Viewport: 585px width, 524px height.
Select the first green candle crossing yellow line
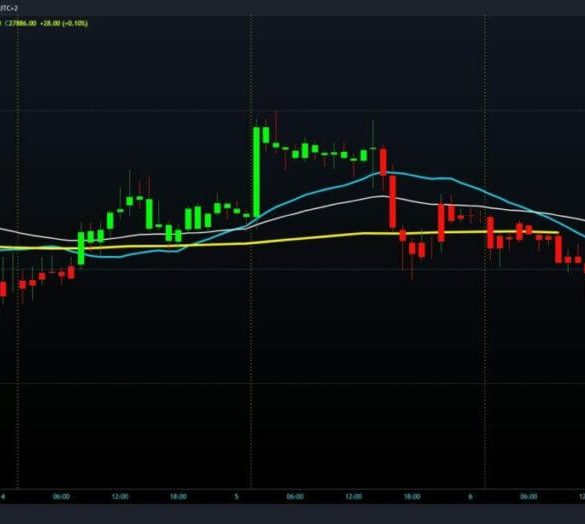click(81, 248)
